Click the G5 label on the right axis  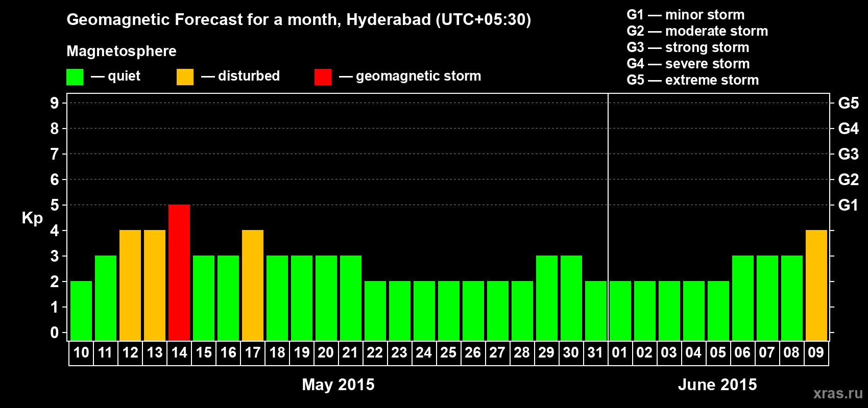click(x=849, y=103)
